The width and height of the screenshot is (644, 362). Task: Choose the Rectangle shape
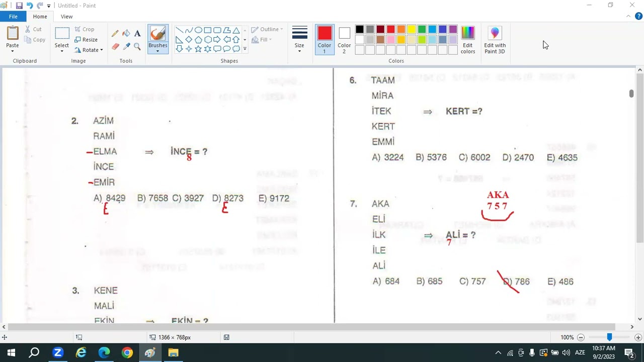click(x=208, y=30)
